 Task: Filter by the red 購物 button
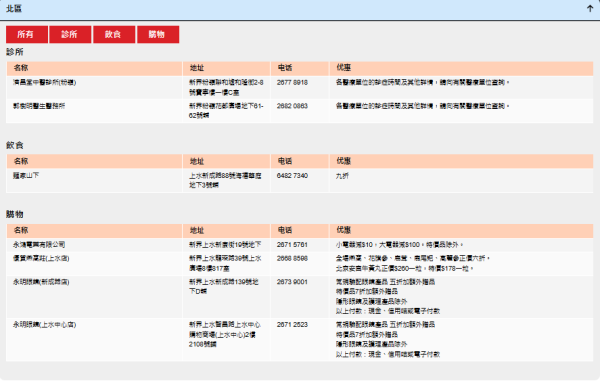(158, 34)
